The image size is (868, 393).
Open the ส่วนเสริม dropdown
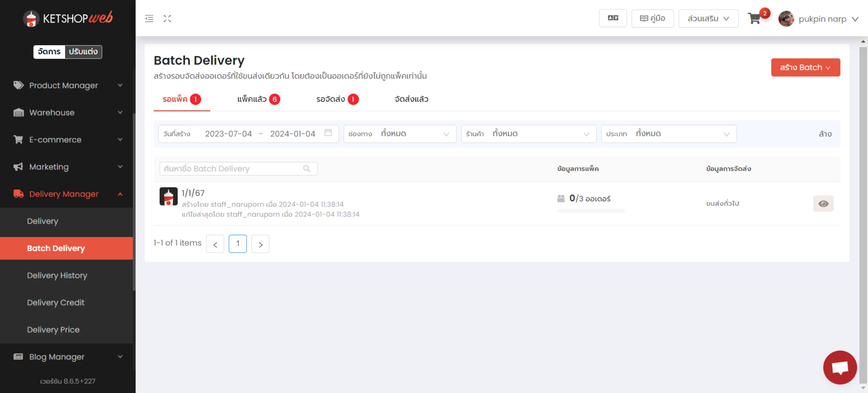pos(708,18)
